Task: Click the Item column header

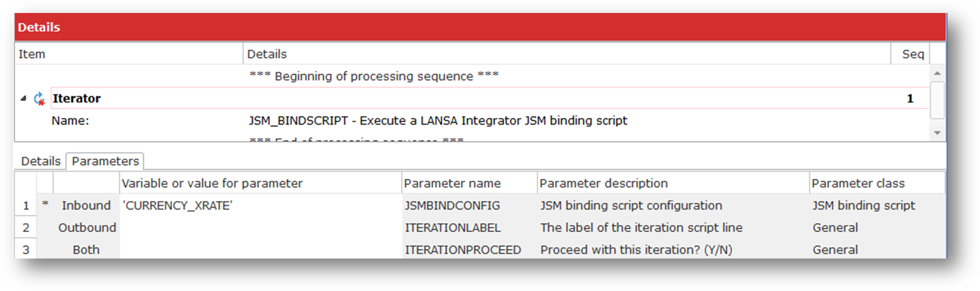Action: point(32,54)
